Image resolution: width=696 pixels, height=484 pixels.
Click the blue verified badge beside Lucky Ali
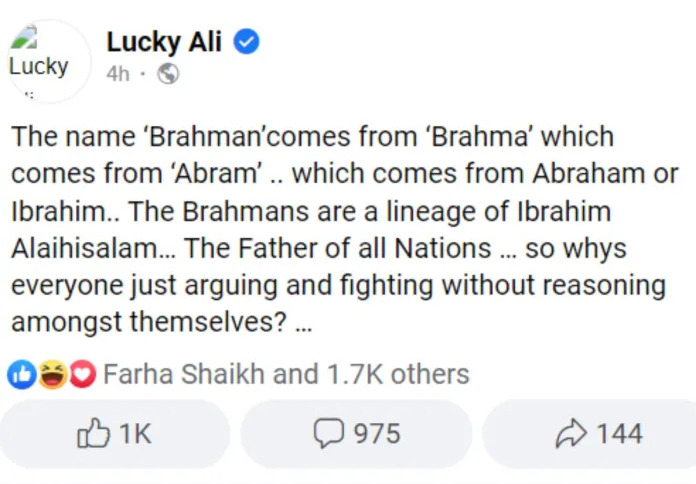click(x=247, y=42)
